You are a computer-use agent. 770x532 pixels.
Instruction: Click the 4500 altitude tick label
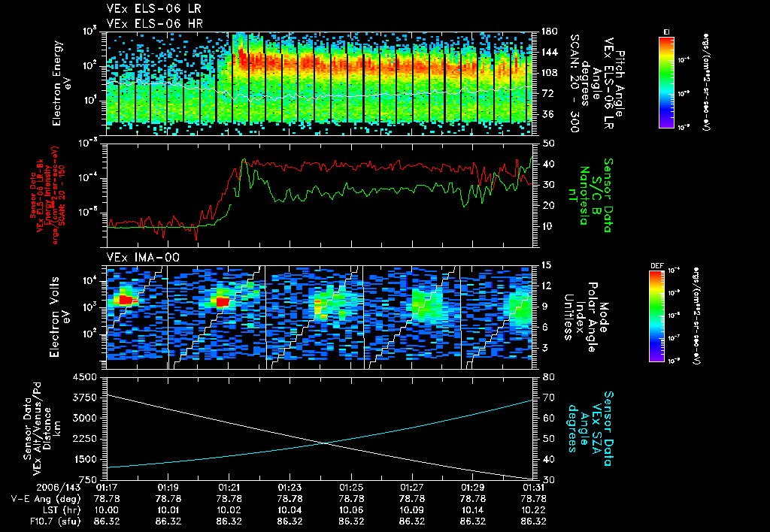84,377
